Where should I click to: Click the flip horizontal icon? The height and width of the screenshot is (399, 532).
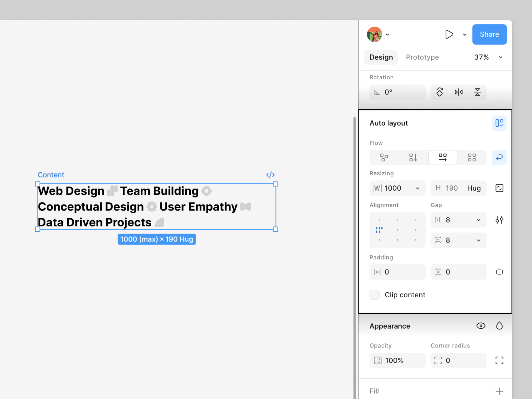(x=459, y=92)
